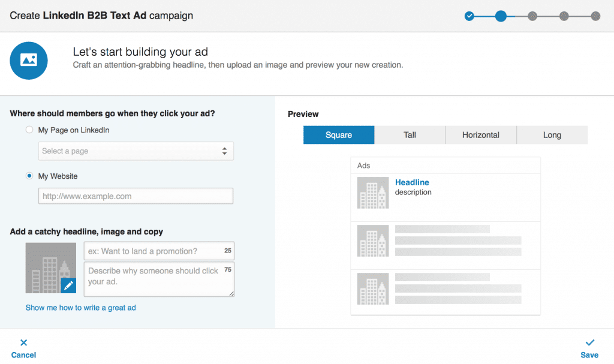The height and width of the screenshot is (364, 614).
Task: Click the description textarea resize handle
Action: [x=231, y=293]
